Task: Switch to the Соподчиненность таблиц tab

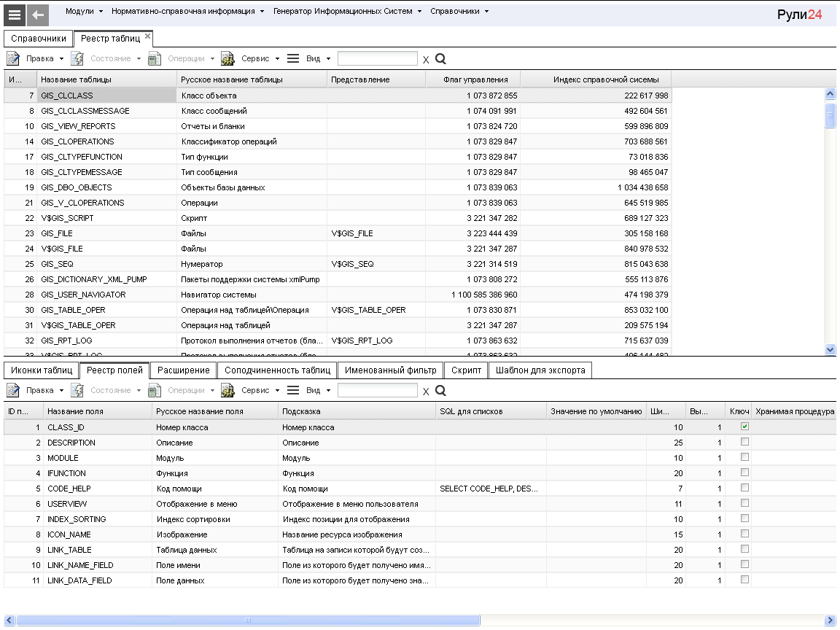Action: [278, 370]
